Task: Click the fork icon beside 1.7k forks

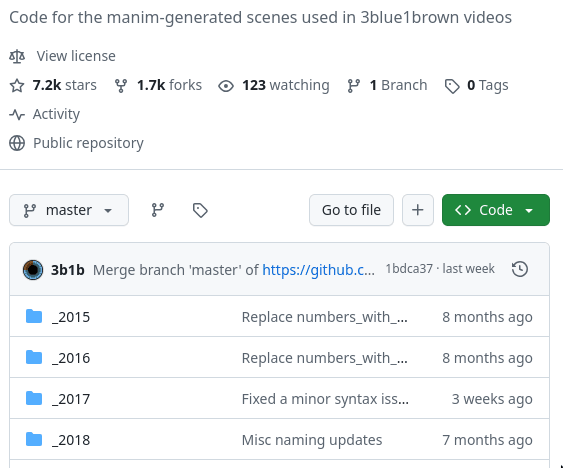Action: coord(121,85)
